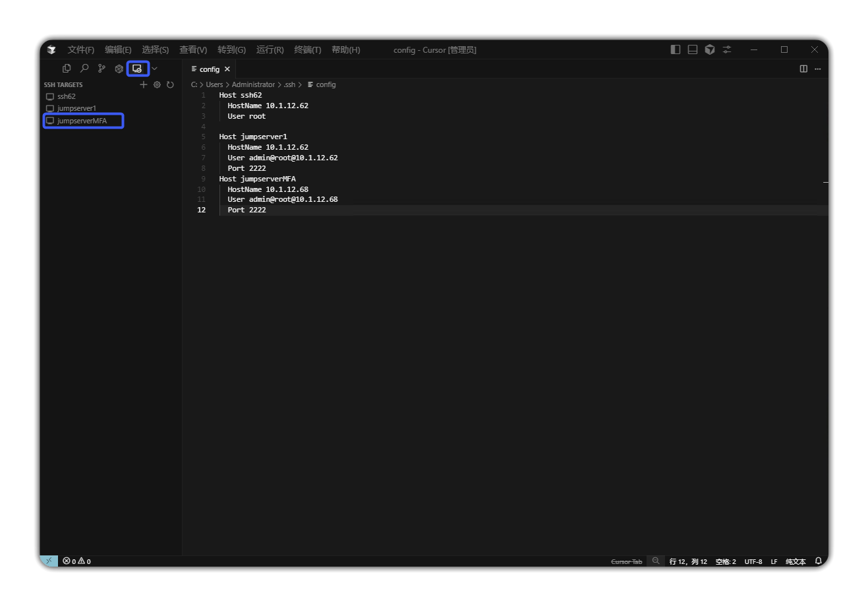Change the UTF-8 file encoding
Image resolution: width=868 pixels, height=593 pixels.
pos(753,561)
